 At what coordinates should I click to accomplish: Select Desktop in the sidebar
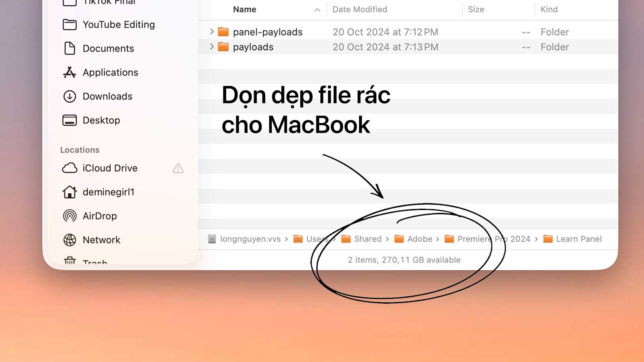(101, 120)
